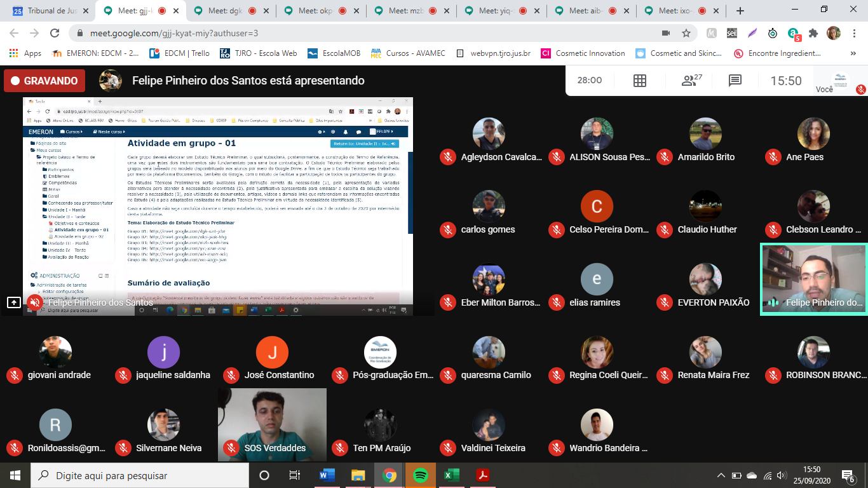Open the grid layout view icon

pyautogui.click(x=640, y=81)
